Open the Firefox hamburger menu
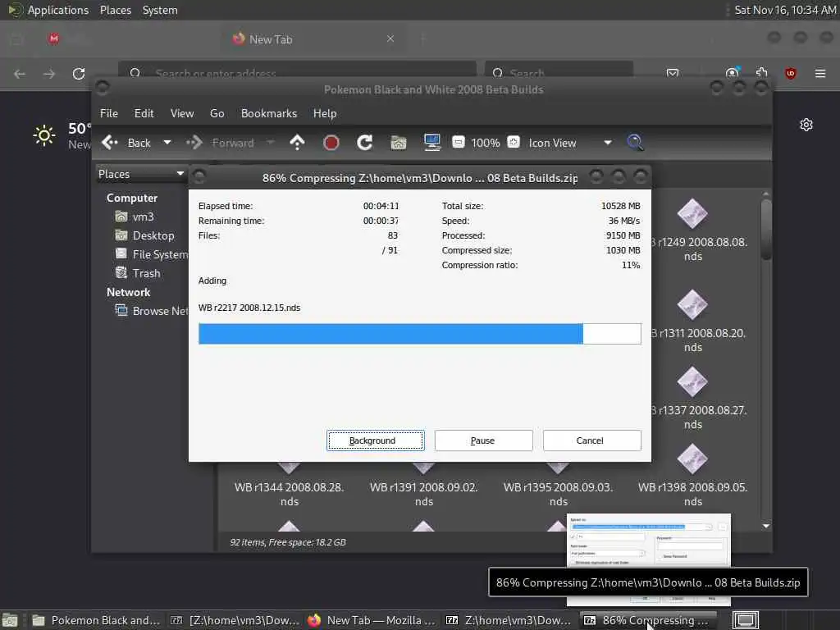840x630 pixels. 820,73
